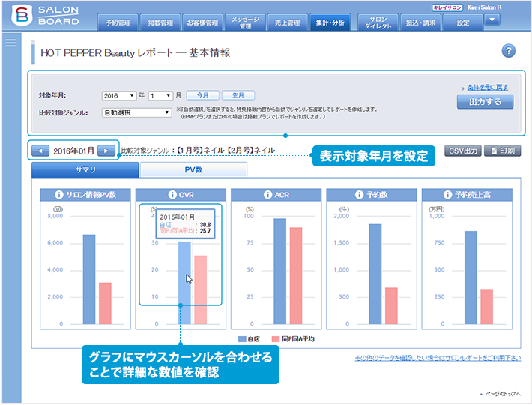532x405 pixels.
Task: Switch to the PV数 tab
Action: click(193, 170)
